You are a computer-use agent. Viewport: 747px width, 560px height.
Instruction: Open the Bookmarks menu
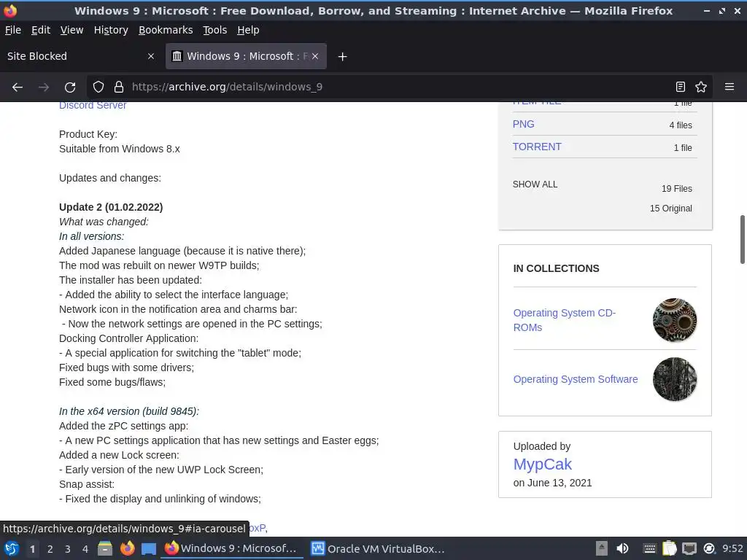click(x=166, y=30)
